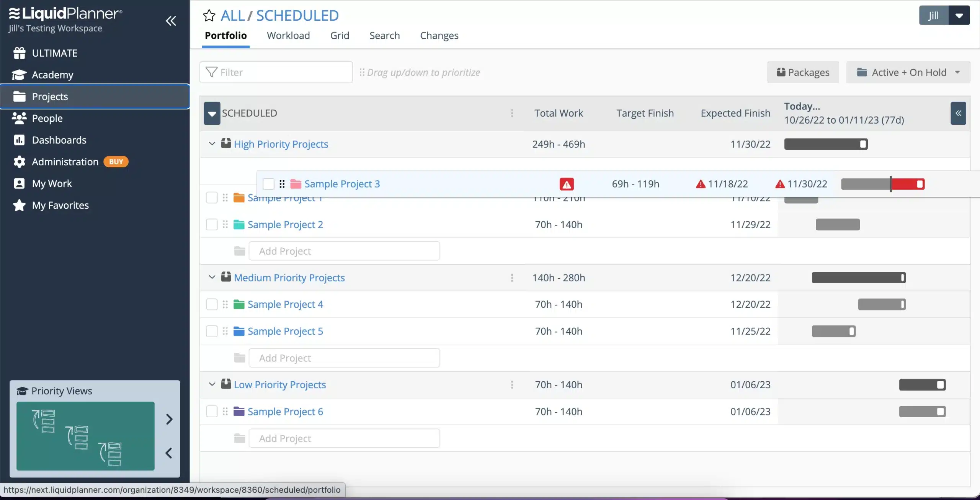
Task: Click the Packages icon above the grid
Action: (x=782, y=72)
